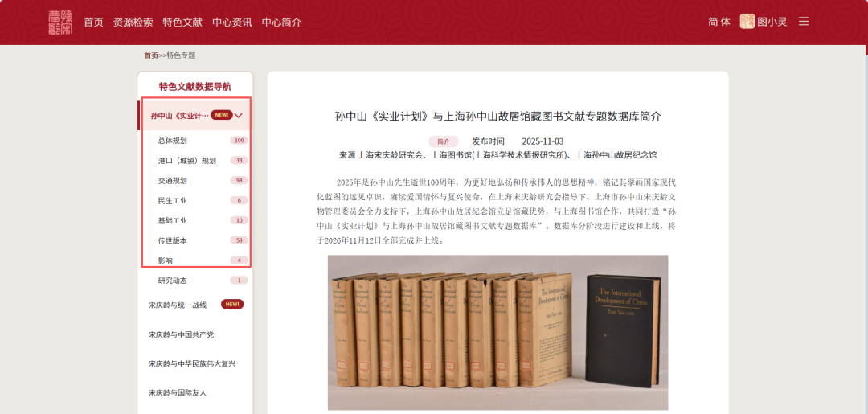Viewport: 868px width, 414px height.
Task: Go to 首页 in the top navigation
Action: (x=93, y=23)
